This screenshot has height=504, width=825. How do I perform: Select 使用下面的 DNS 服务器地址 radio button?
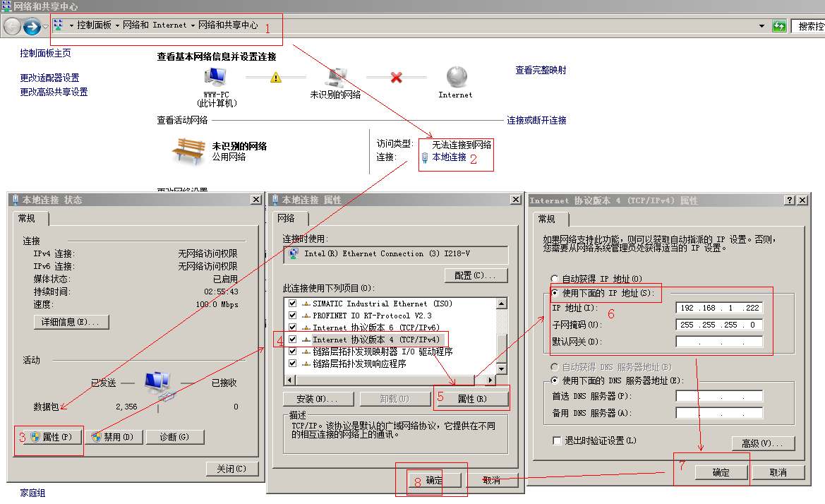(554, 380)
